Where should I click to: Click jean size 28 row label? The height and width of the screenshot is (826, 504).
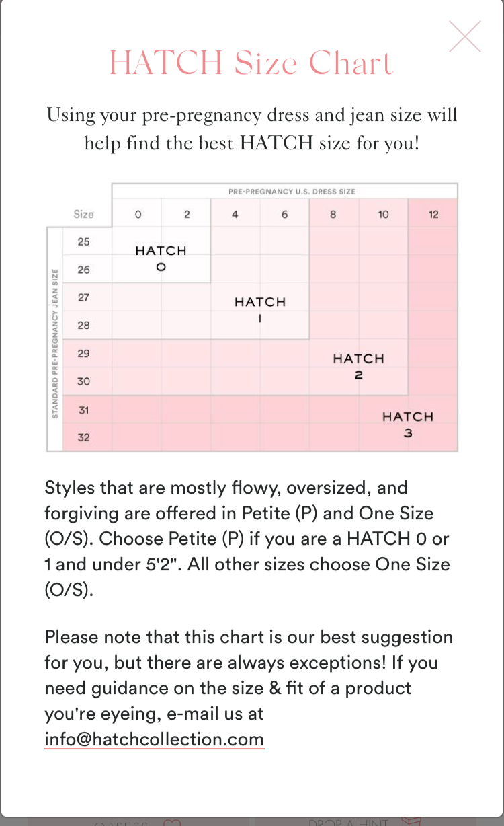tap(83, 325)
